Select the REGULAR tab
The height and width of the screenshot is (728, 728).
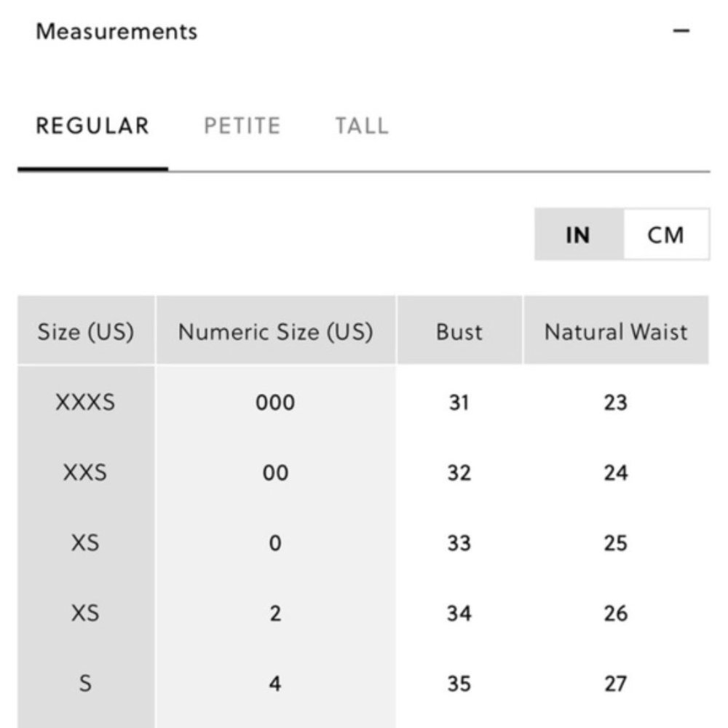[x=92, y=126]
